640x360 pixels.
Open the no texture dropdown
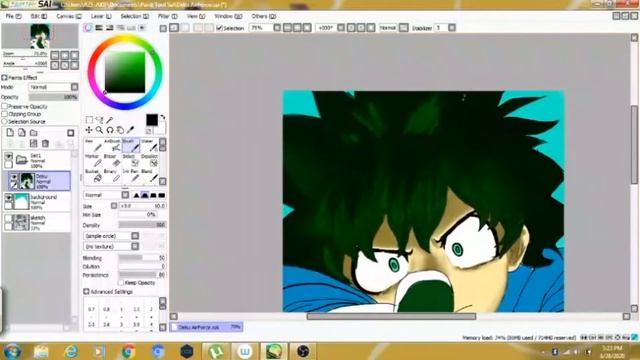135,246
